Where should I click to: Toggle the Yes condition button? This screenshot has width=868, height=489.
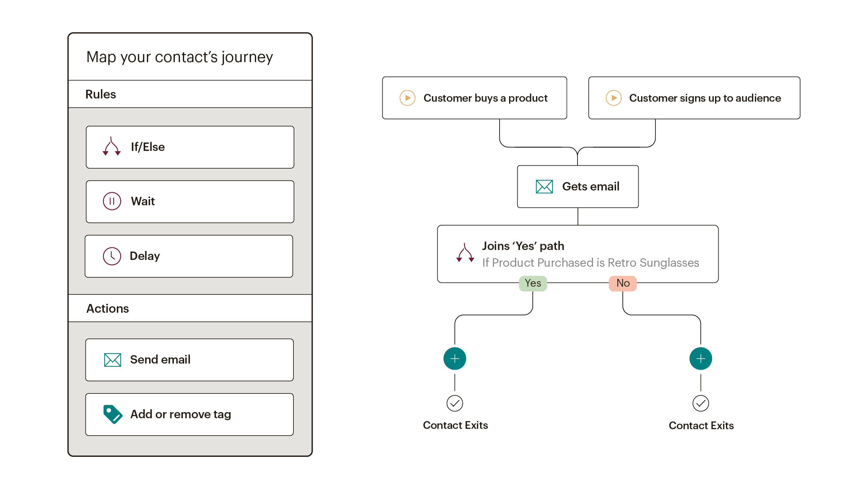coord(532,283)
